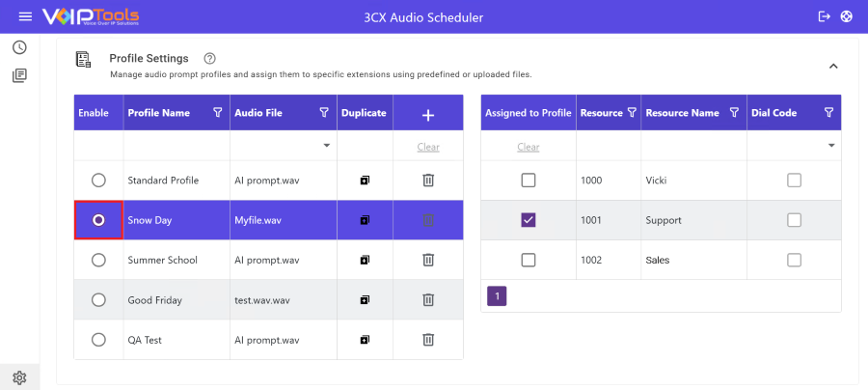Open the schedule clock sidebar icon
Screen dimensions: 868x390
pos(19,47)
